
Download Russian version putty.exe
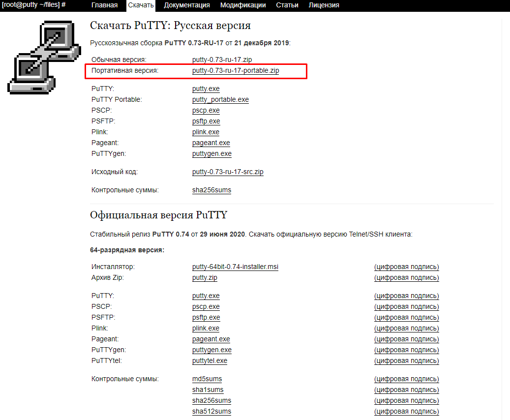point(206,89)
